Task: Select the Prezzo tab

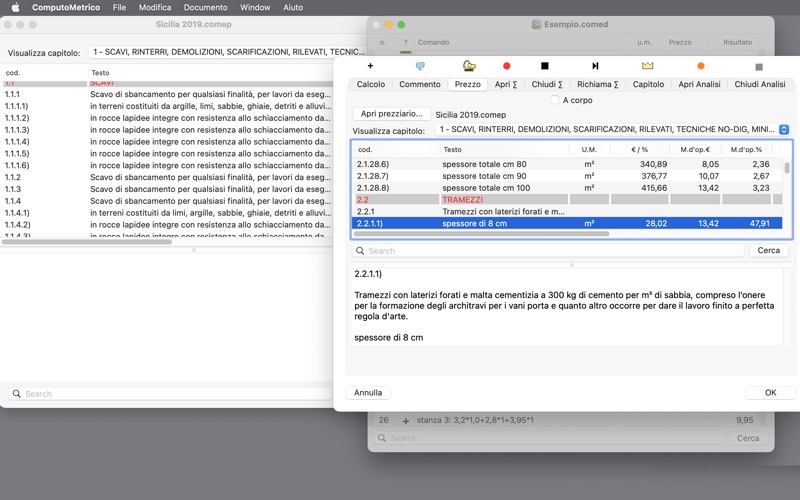Action: (x=467, y=84)
